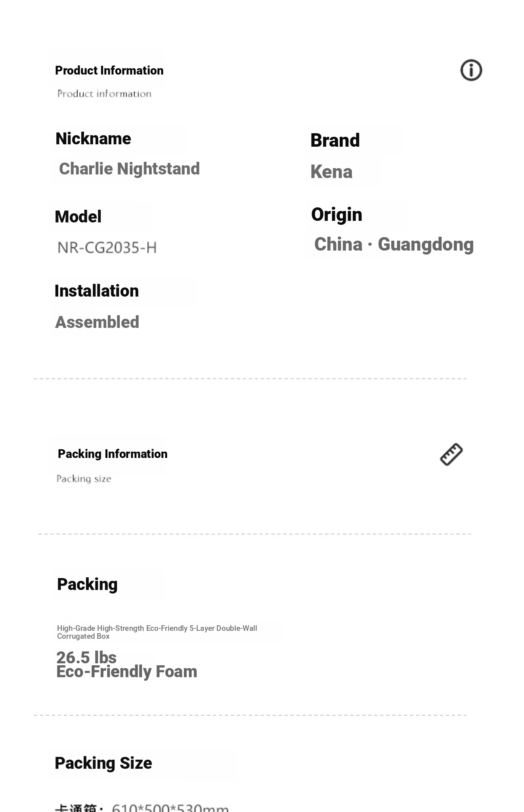
Task: Select the China · Guangdong origin text
Action: [394, 244]
